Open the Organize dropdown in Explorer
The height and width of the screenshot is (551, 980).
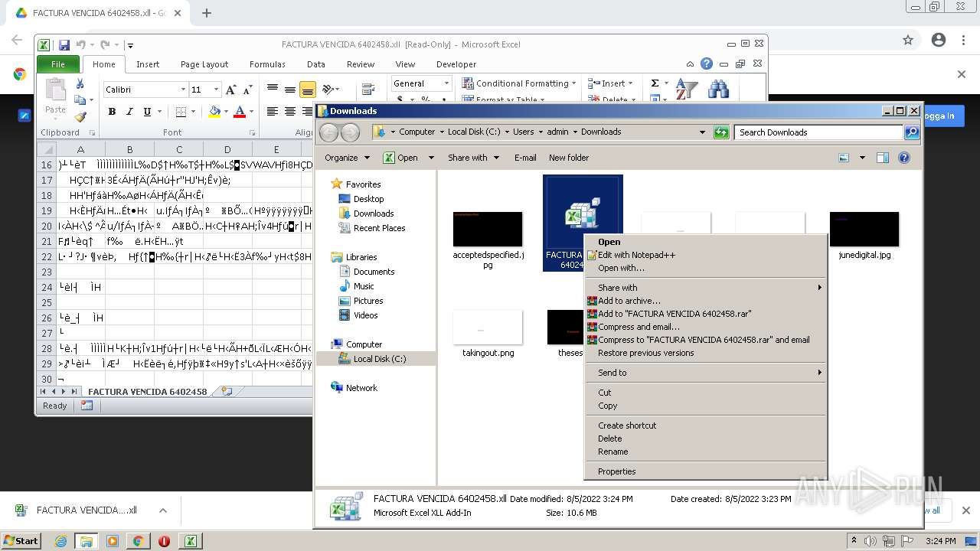pos(347,158)
